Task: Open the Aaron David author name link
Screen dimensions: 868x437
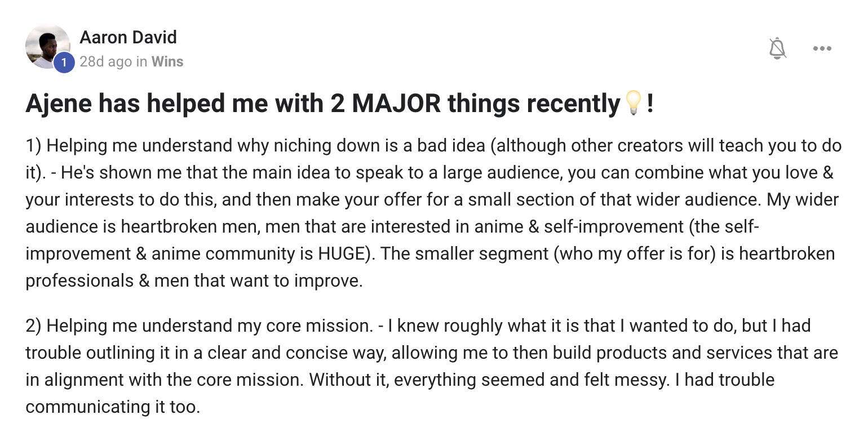Action: pos(128,37)
